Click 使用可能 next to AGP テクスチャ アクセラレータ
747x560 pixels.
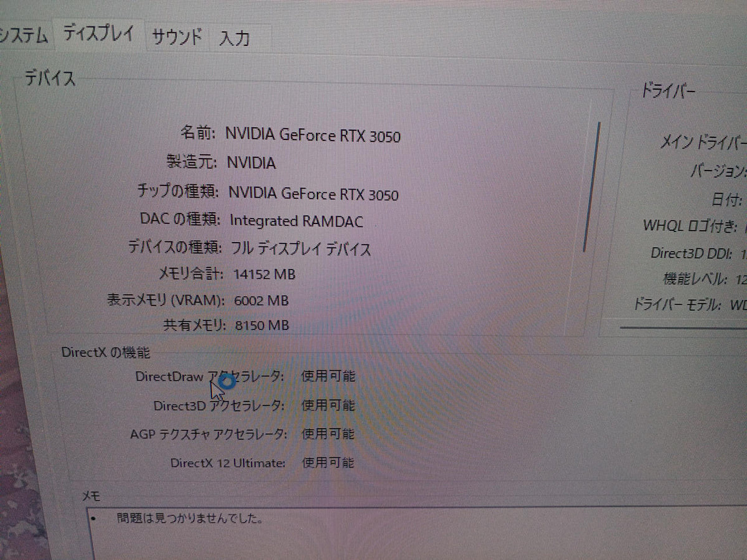(328, 434)
